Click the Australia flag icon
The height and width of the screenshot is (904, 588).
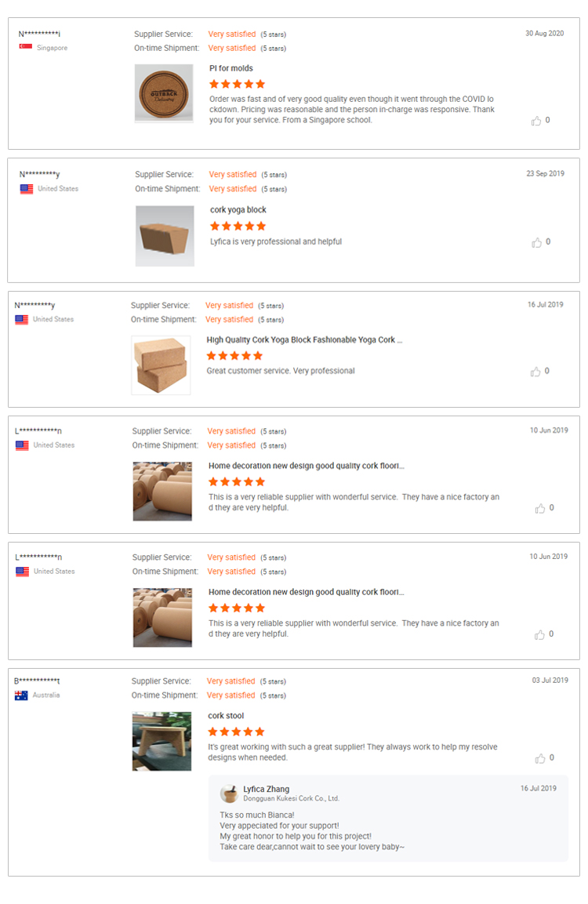tap(20, 695)
